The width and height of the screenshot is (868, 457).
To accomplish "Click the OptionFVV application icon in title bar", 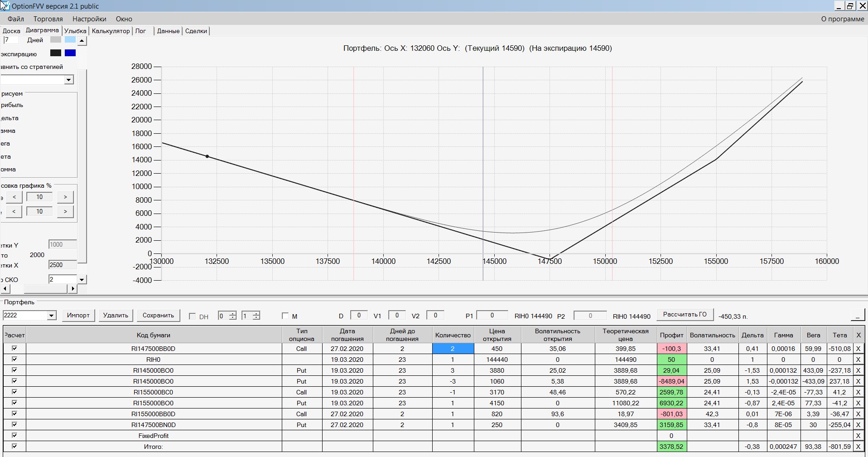I will point(5,6).
